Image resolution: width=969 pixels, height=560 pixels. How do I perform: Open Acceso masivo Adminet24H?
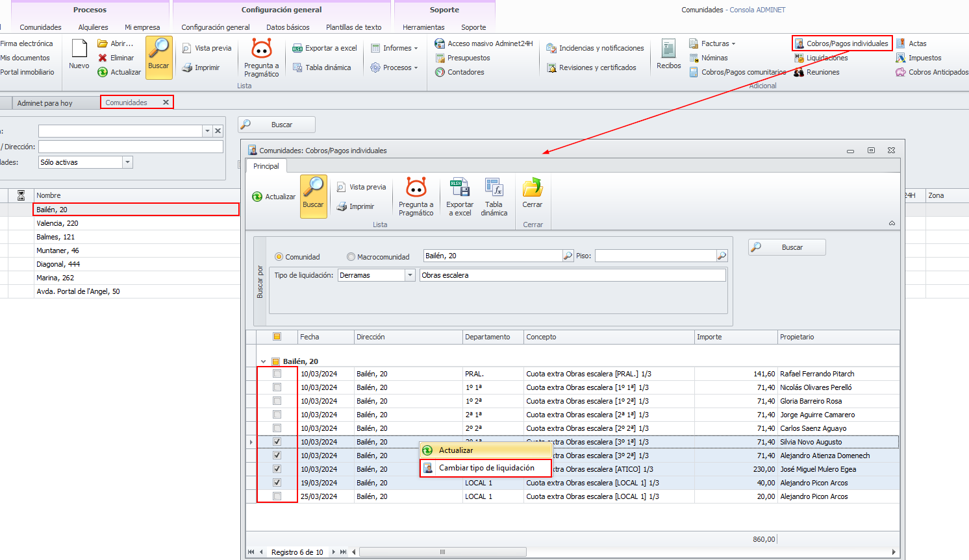click(x=484, y=43)
